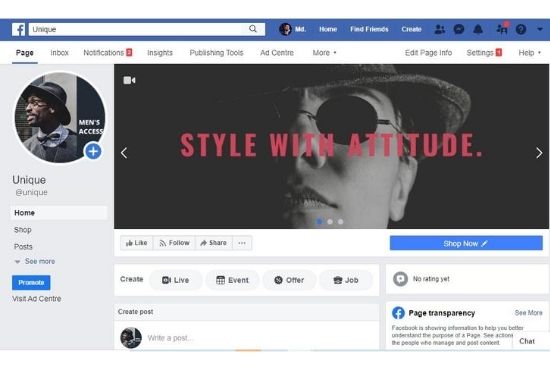This screenshot has height=370, width=550.
Task: Select the second cover slide dot
Action: (x=330, y=222)
